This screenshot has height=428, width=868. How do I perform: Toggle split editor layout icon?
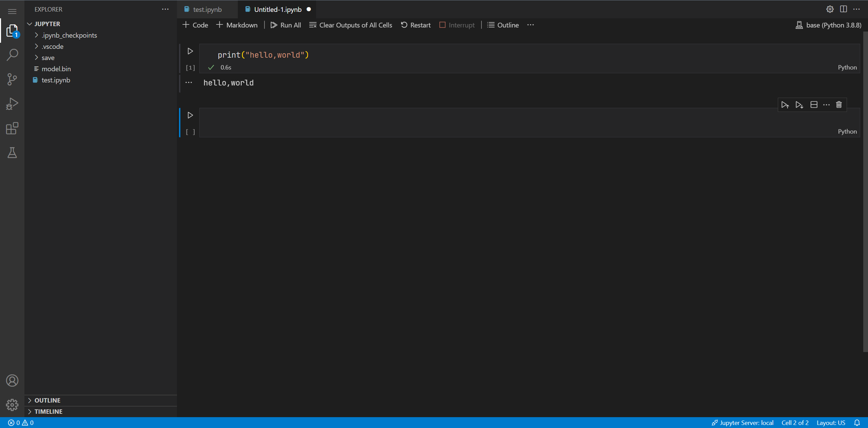point(844,9)
